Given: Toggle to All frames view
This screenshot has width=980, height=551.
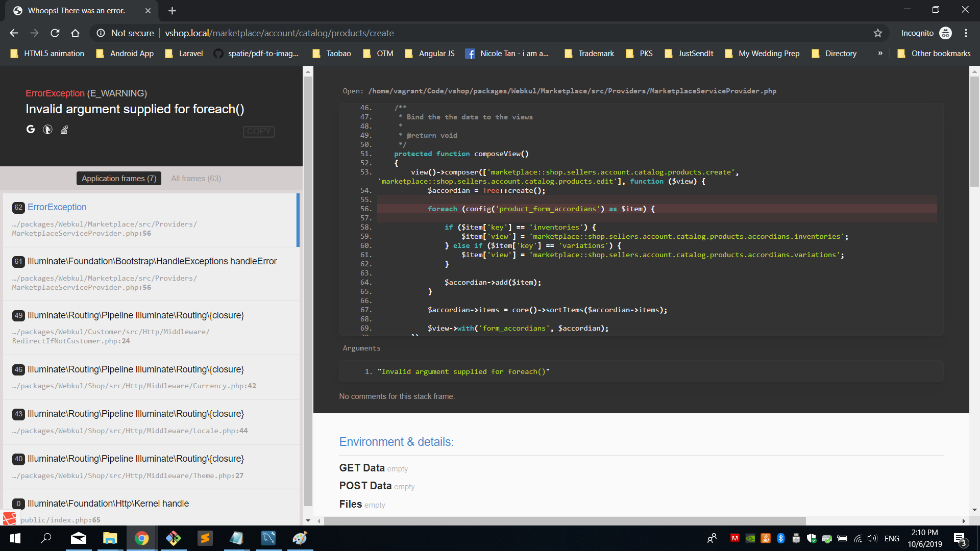Looking at the screenshot, I should click(x=196, y=178).
